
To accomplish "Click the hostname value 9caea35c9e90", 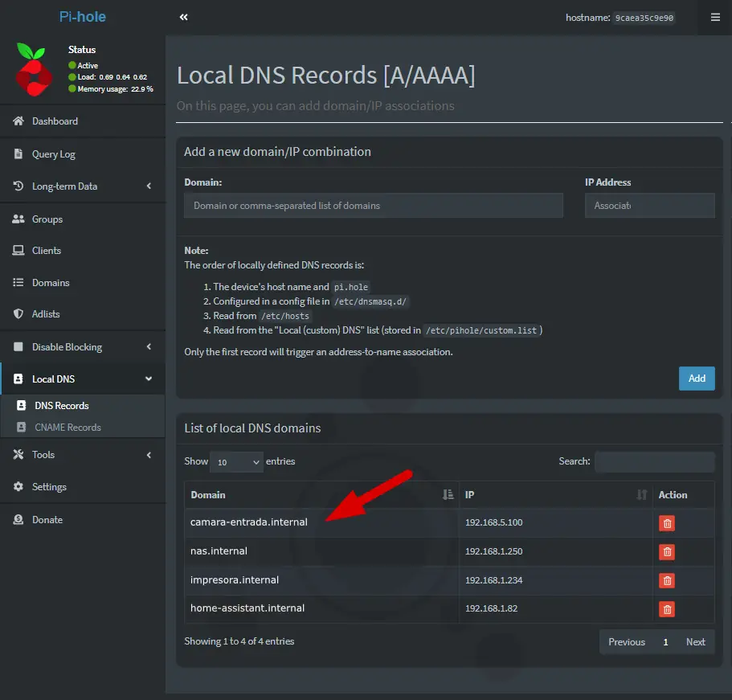I will [x=644, y=18].
